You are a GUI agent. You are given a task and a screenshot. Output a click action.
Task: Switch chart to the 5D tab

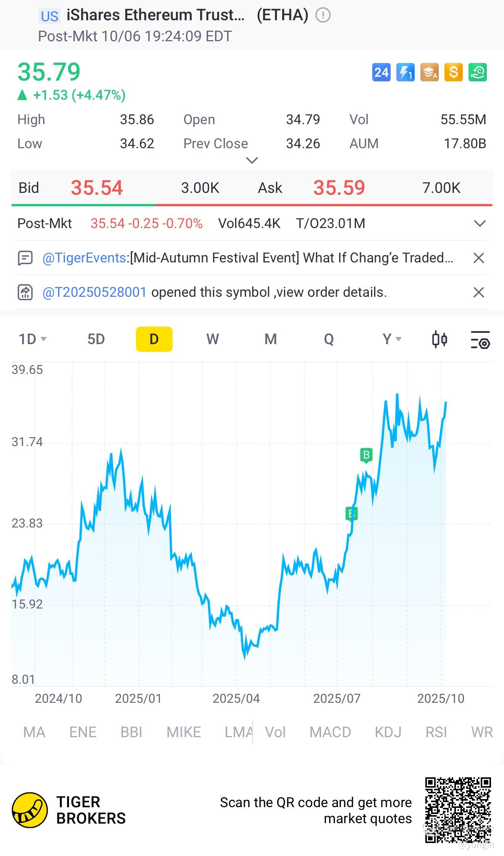click(96, 339)
